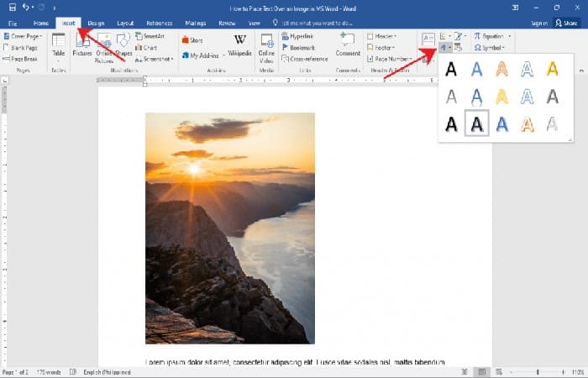The width and height of the screenshot is (588, 378).
Task: Open the Mailings tab
Action: (194, 23)
